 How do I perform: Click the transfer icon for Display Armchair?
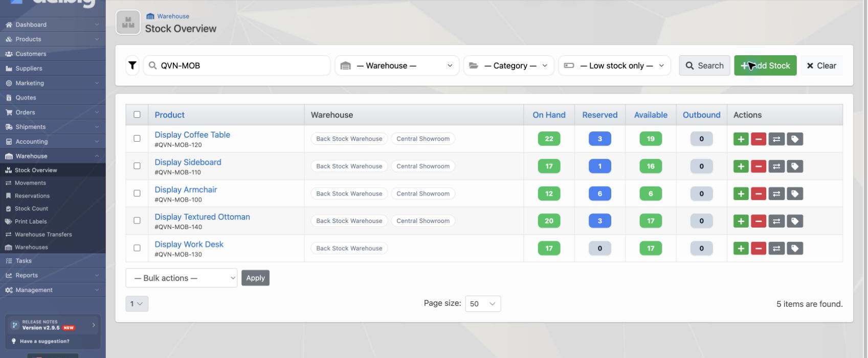[x=776, y=194]
